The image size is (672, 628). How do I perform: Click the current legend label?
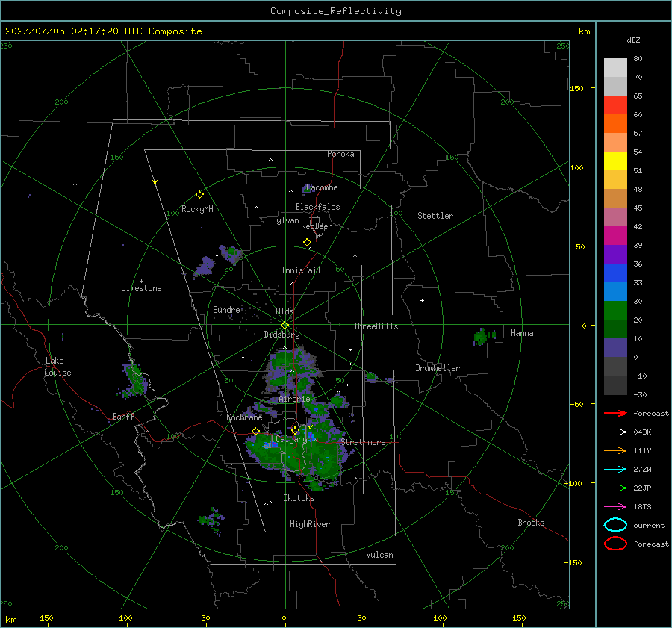point(649,525)
